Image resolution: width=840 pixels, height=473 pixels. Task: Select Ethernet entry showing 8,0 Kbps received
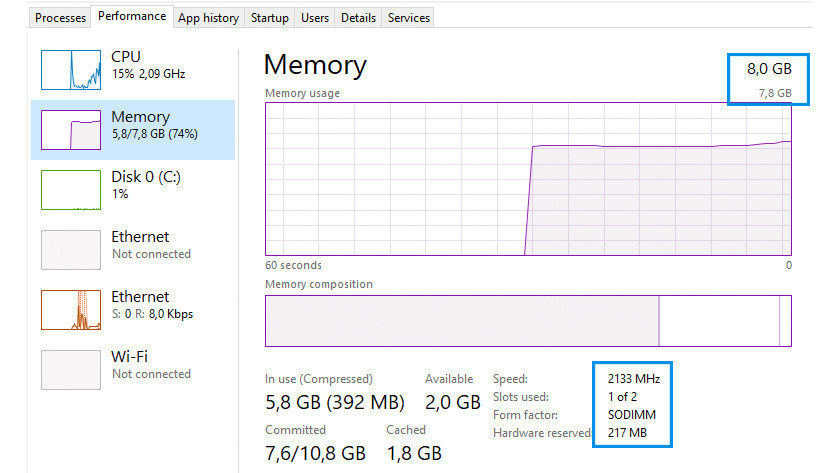coord(152,304)
